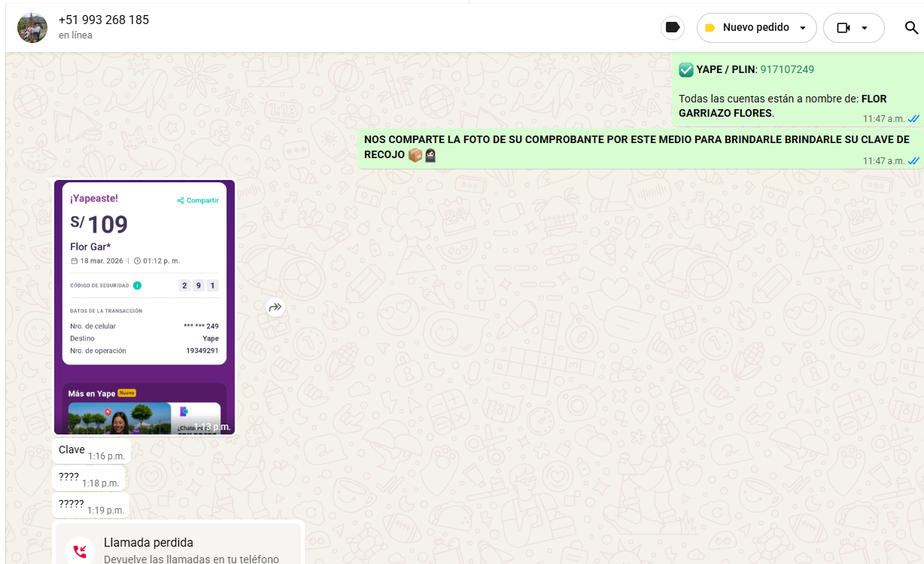Click the "????" message sent at 1:18 p.m.
This screenshot has height=564, width=924.
[69, 477]
